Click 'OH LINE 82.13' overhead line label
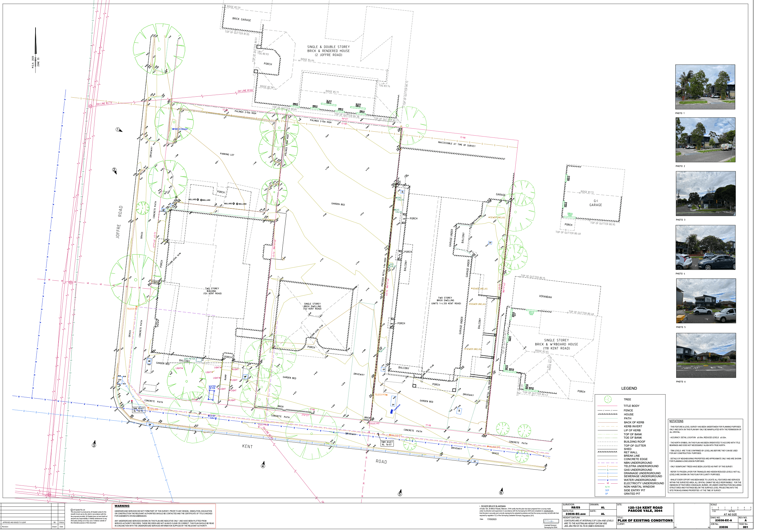 point(104,103)
